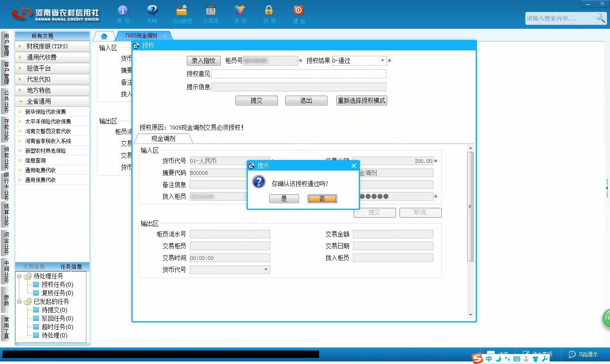
Task: Switch to 交易信息 tab
Action: pos(34,267)
